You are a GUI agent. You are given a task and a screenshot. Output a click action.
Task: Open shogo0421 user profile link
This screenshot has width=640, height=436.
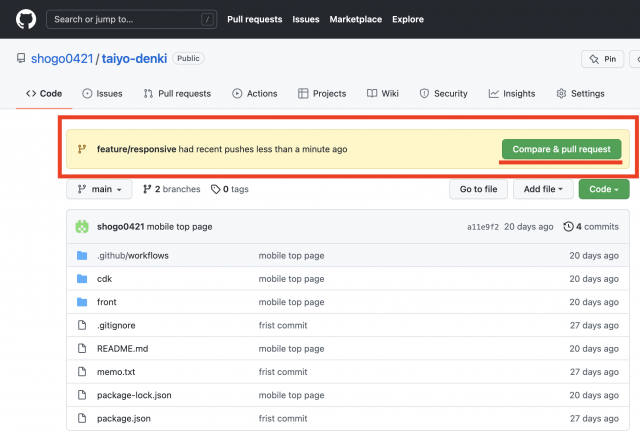click(x=62, y=59)
